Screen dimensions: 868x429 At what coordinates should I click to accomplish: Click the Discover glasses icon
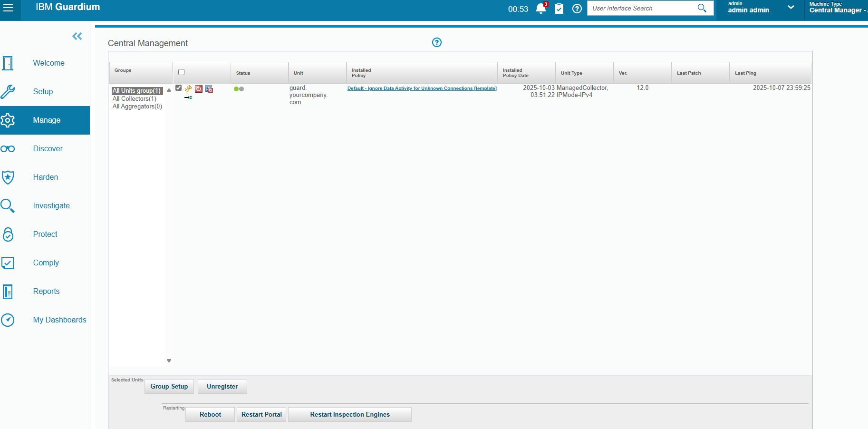8,149
